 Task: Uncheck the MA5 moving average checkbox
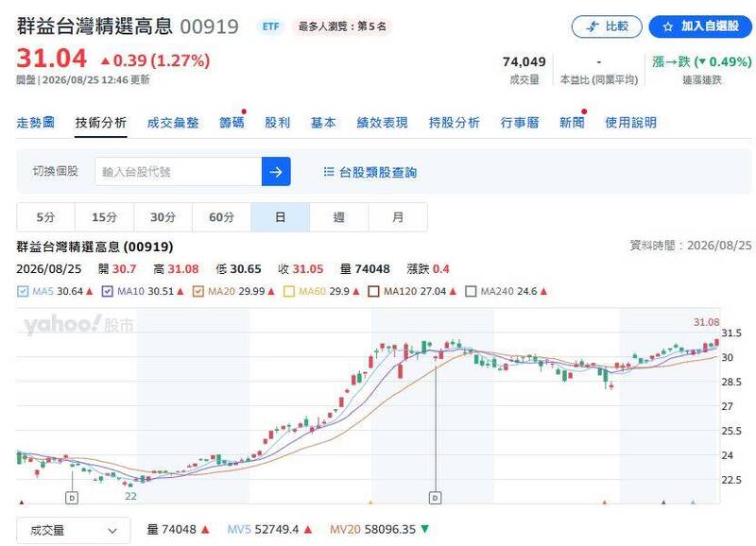tap(23, 292)
